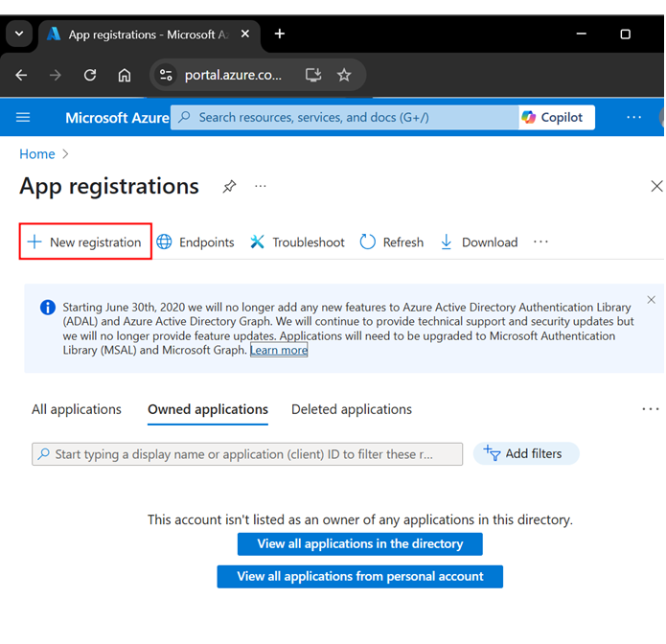
Task: Dismiss the ADAL information banner
Action: coord(652,300)
